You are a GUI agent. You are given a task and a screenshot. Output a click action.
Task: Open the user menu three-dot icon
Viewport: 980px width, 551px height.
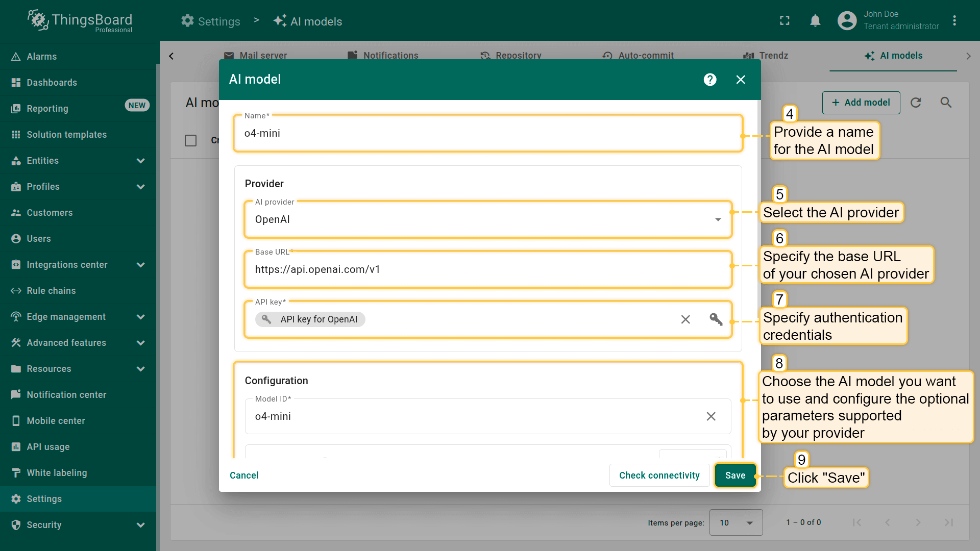954,20
